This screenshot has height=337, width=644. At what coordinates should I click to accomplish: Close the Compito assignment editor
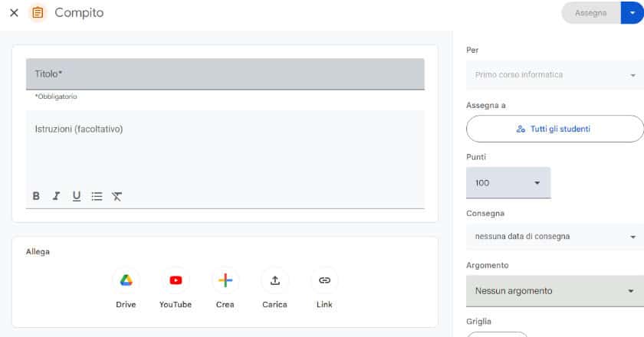(x=14, y=13)
